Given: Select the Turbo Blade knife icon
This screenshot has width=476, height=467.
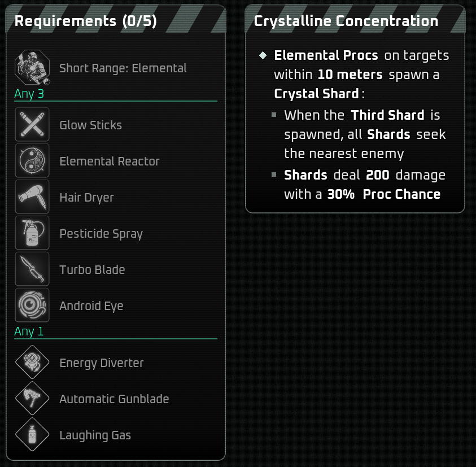Looking at the screenshot, I should (32, 269).
